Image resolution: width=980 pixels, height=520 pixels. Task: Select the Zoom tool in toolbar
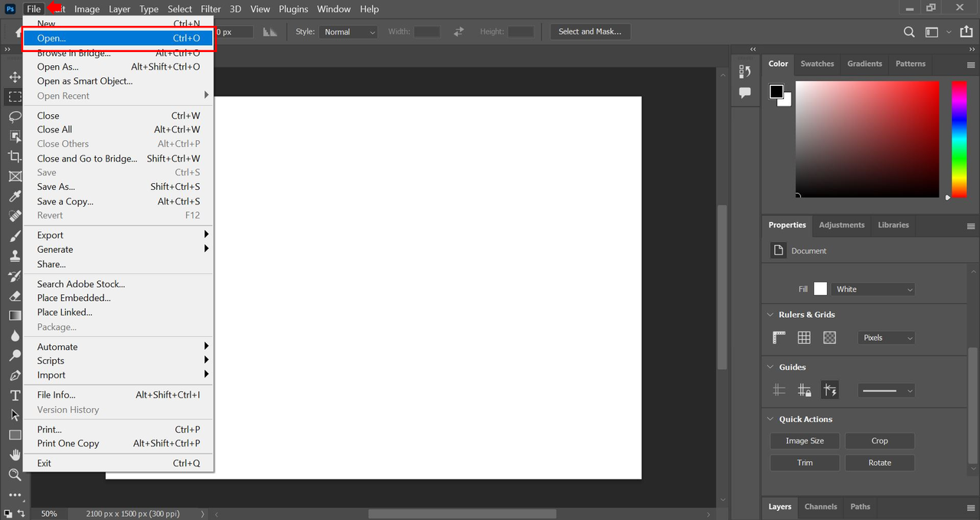coord(15,475)
